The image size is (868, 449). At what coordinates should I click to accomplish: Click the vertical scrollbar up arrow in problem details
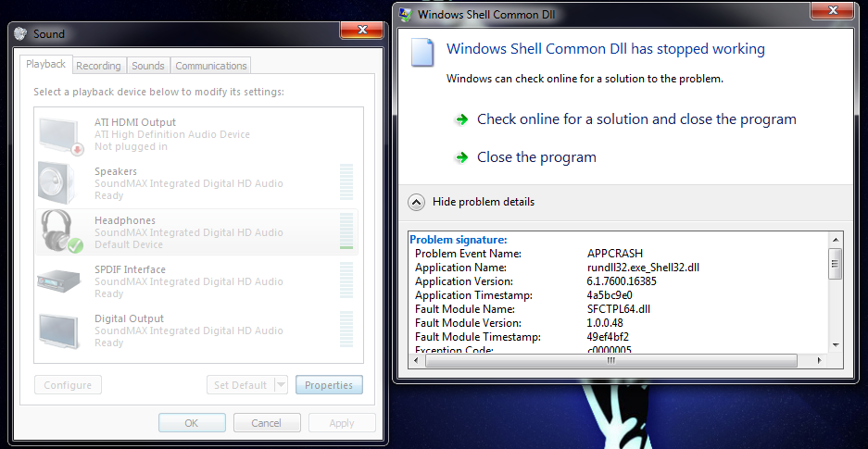[x=836, y=240]
